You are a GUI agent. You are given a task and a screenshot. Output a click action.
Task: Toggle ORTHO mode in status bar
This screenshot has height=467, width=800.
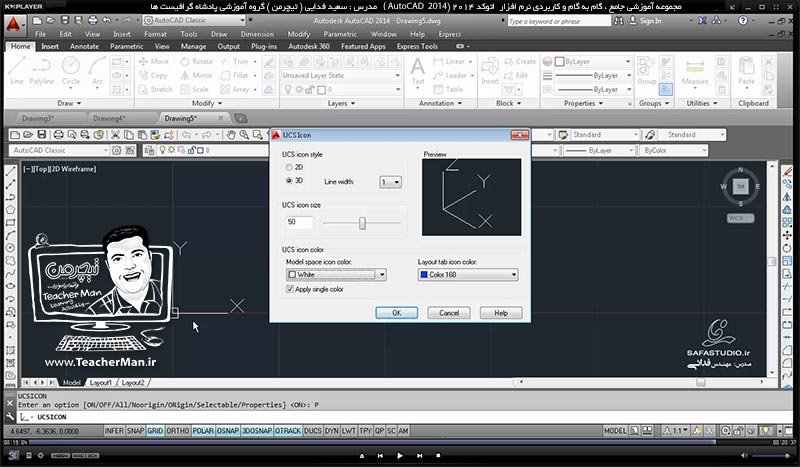coord(178,431)
